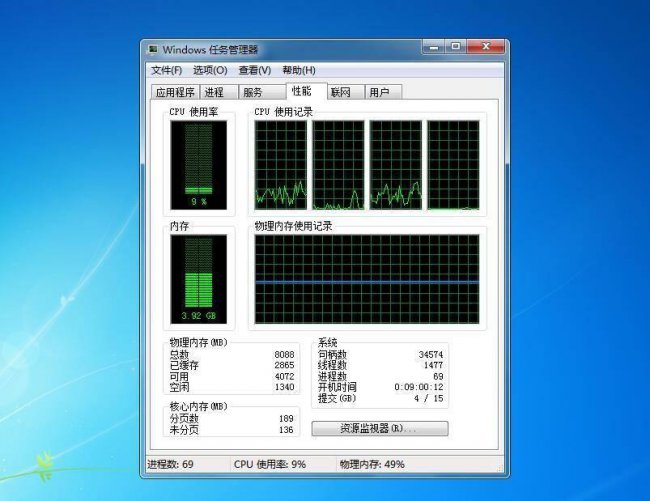
Task: Click the 分页数 value 189
Action: click(286, 419)
